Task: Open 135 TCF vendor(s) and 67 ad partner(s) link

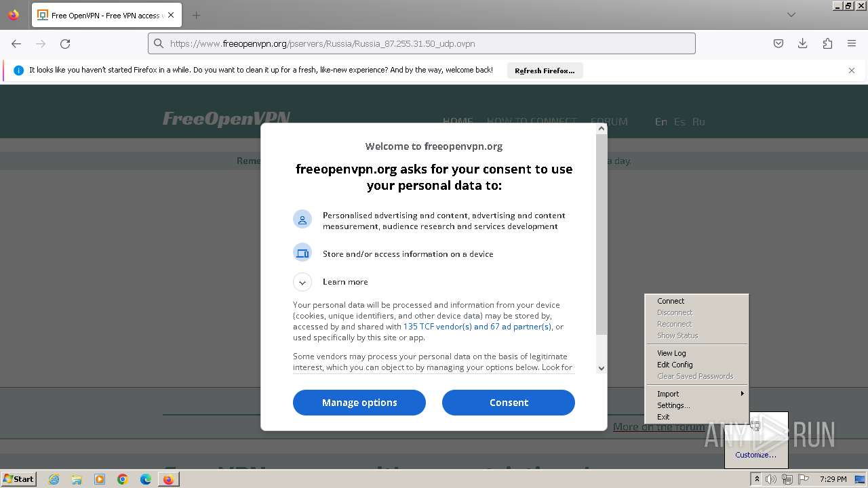Action: pos(477,327)
